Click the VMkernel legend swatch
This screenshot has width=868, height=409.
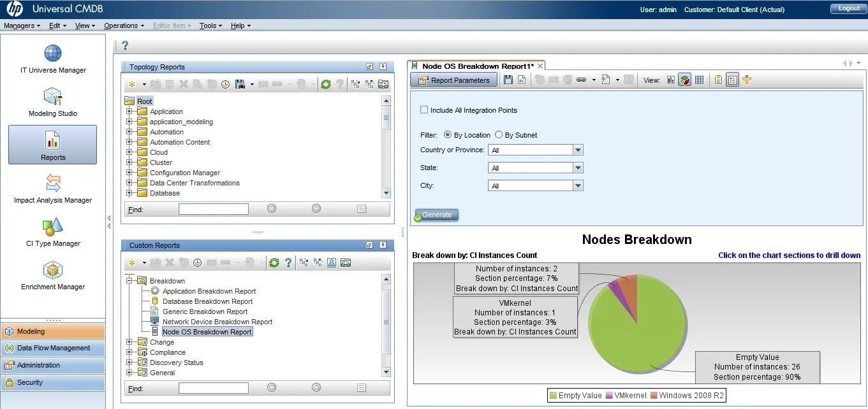(609, 396)
